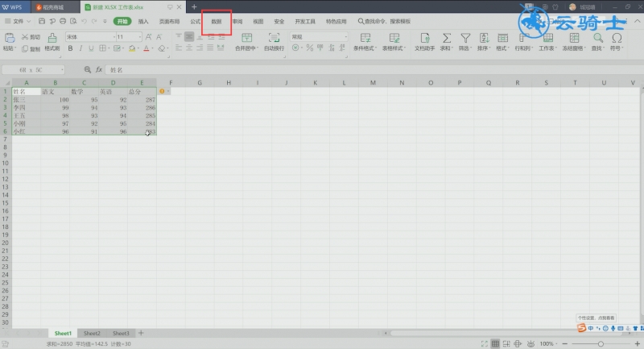This screenshot has height=349, width=644.
Task: Increase font size with the A+ icon
Action: point(149,37)
